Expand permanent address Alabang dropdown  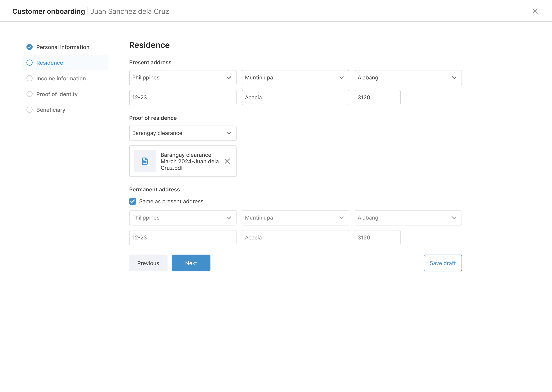[x=408, y=218]
